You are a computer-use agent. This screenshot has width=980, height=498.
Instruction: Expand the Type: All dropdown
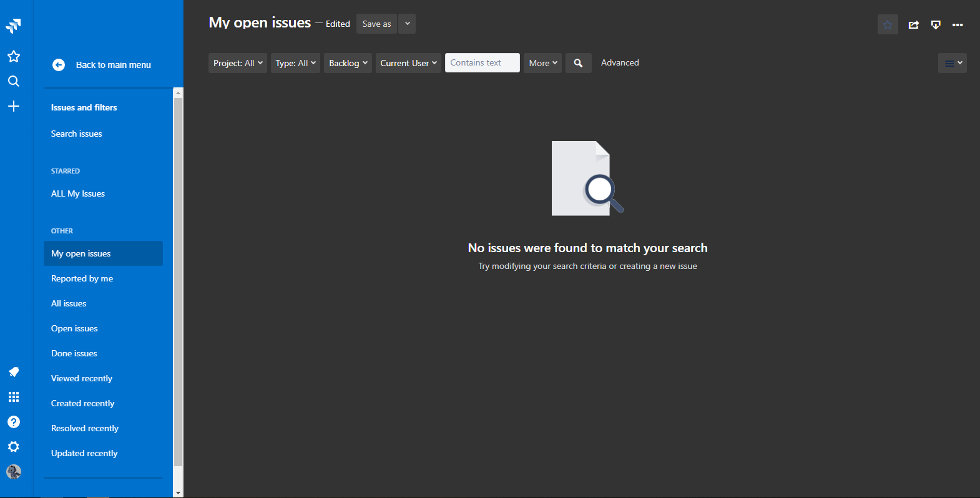coord(295,63)
